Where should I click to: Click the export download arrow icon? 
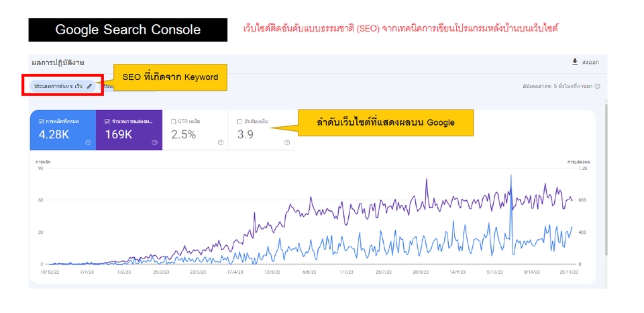coord(574,62)
